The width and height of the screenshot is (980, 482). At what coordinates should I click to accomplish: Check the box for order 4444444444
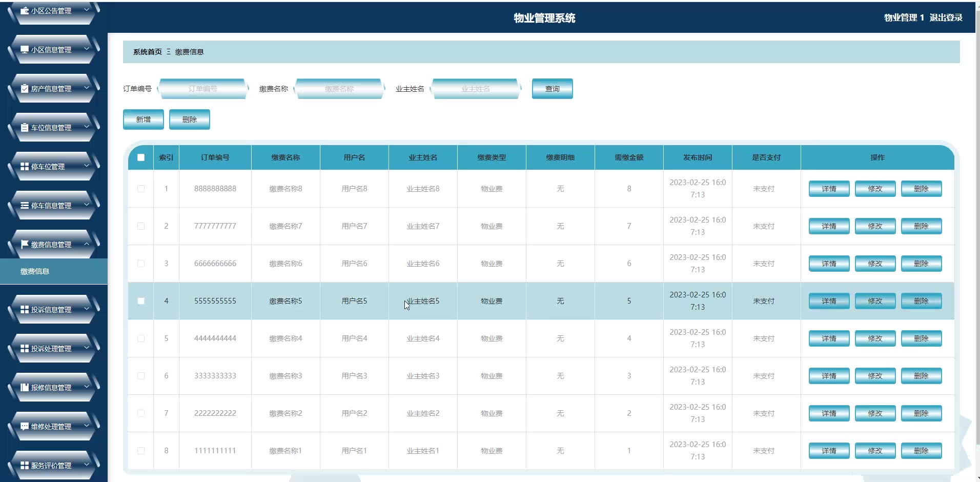pyautogui.click(x=141, y=338)
